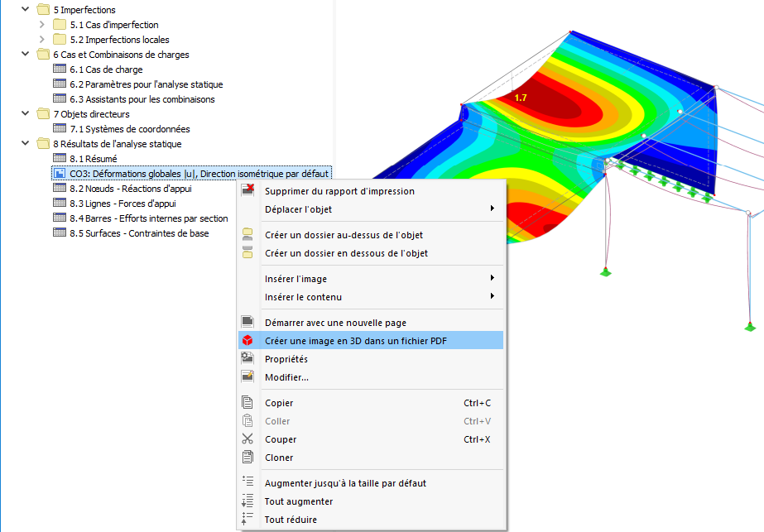This screenshot has height=532, width=764.
Task: Choose Créer un dossier au-dessus de l'objet
Action: click(x=371, y=235)
